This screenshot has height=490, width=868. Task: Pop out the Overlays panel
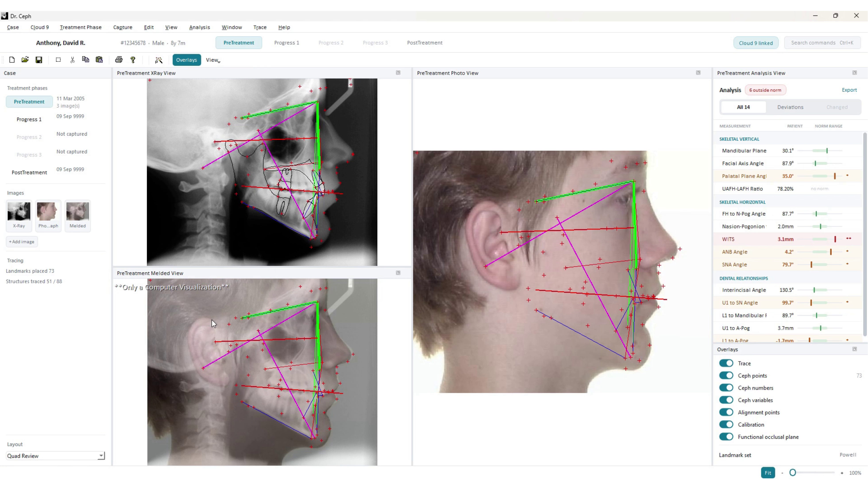coord(854,349)
